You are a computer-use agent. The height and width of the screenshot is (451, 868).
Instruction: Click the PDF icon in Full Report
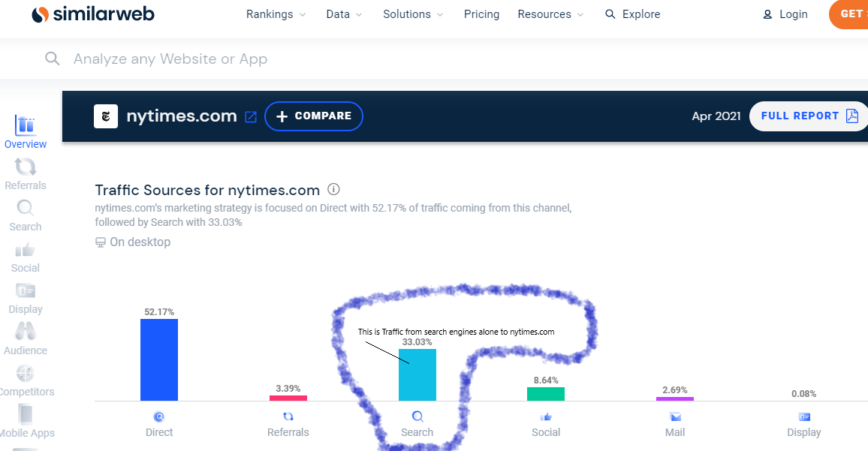[x=852, y=116]
